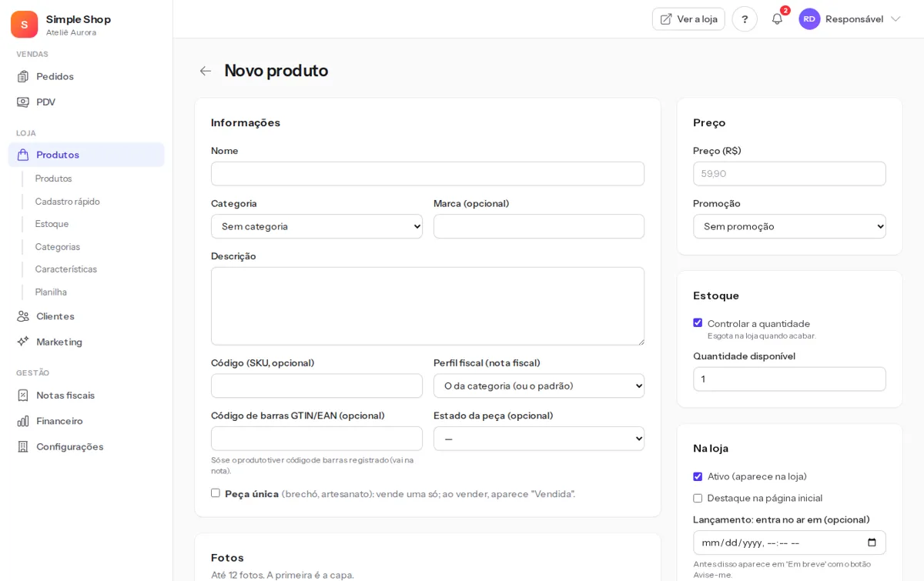This screenshot has width=924, height=581.
Task: Focus the Marca (opcional) field
Action: (539, 226)
